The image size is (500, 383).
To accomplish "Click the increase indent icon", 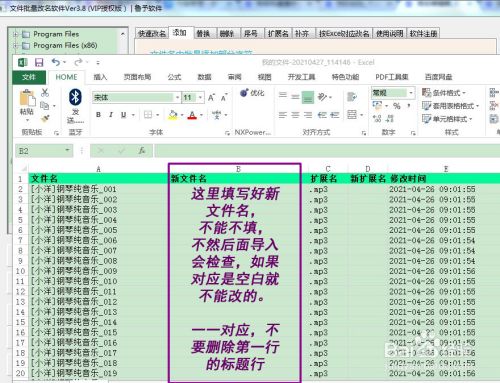I will 334,115.
